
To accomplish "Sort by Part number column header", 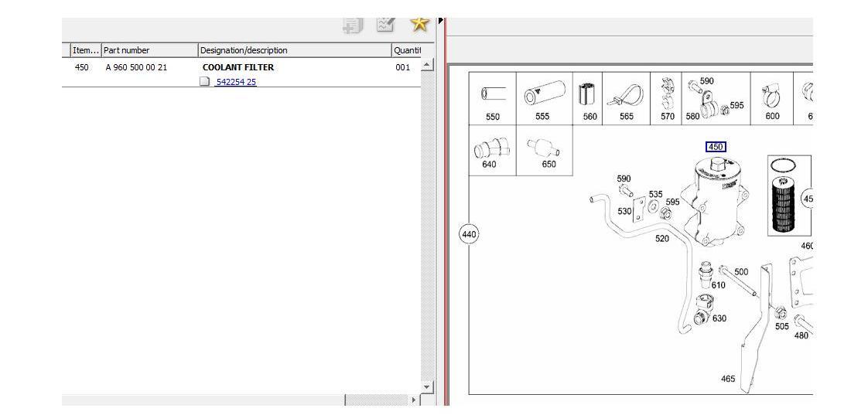I will (x=149, y=50).
